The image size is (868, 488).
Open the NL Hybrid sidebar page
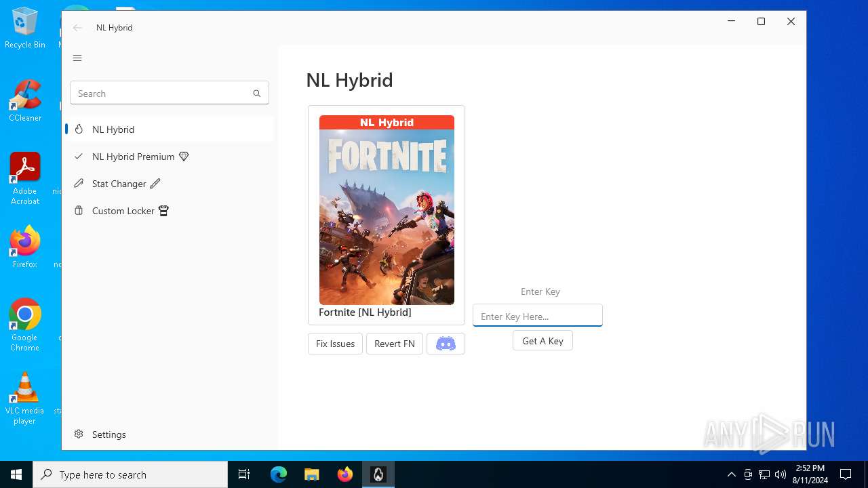170,129
